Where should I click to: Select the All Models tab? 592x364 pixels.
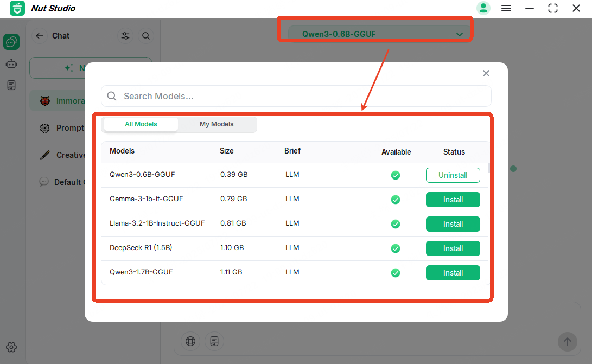point(141,124)
